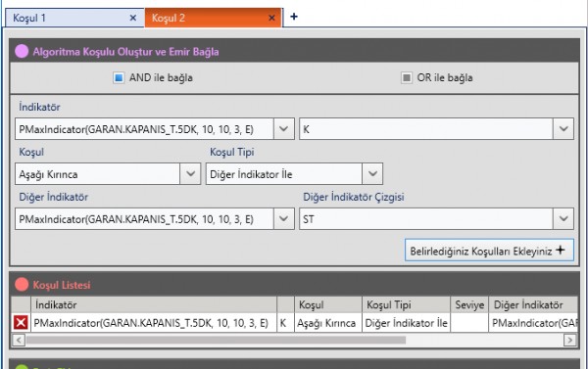Click the horizontal scrollbar thumb of Koşul Listesi
588x369 pixels.
[x=216, y=340]
